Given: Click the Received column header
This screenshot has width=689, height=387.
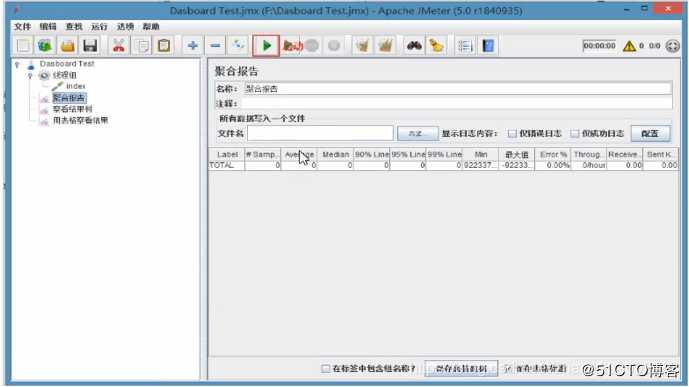Looking at the screenshot, I should point(624,155).
